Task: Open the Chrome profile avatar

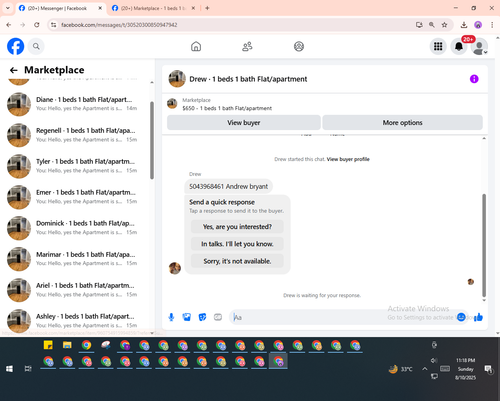Action: coord(478,25)
